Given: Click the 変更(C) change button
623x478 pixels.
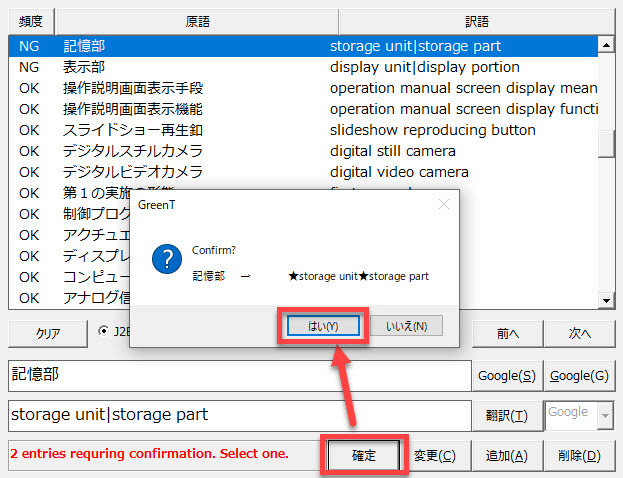Looking at the screenshot, I should 435,455.
